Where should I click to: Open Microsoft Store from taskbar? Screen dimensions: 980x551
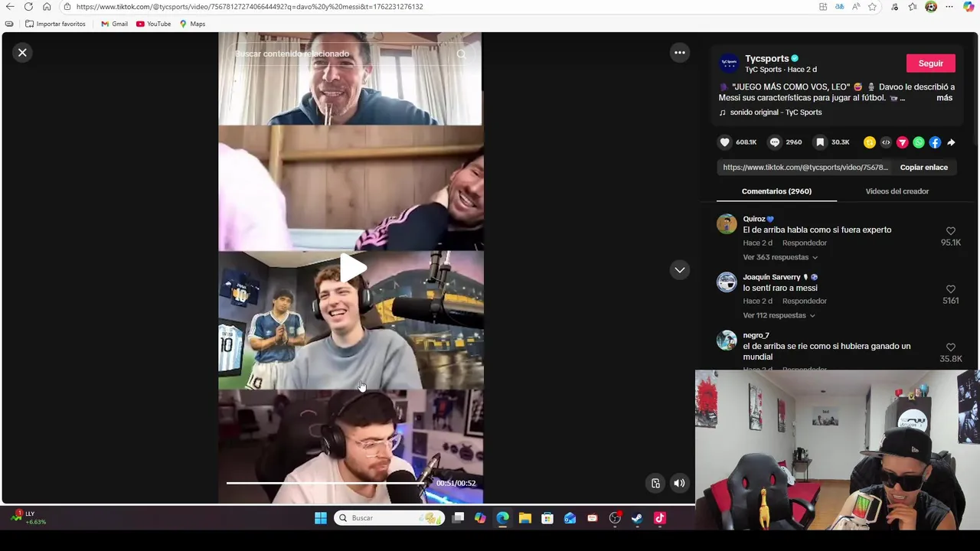pos(547,518)
